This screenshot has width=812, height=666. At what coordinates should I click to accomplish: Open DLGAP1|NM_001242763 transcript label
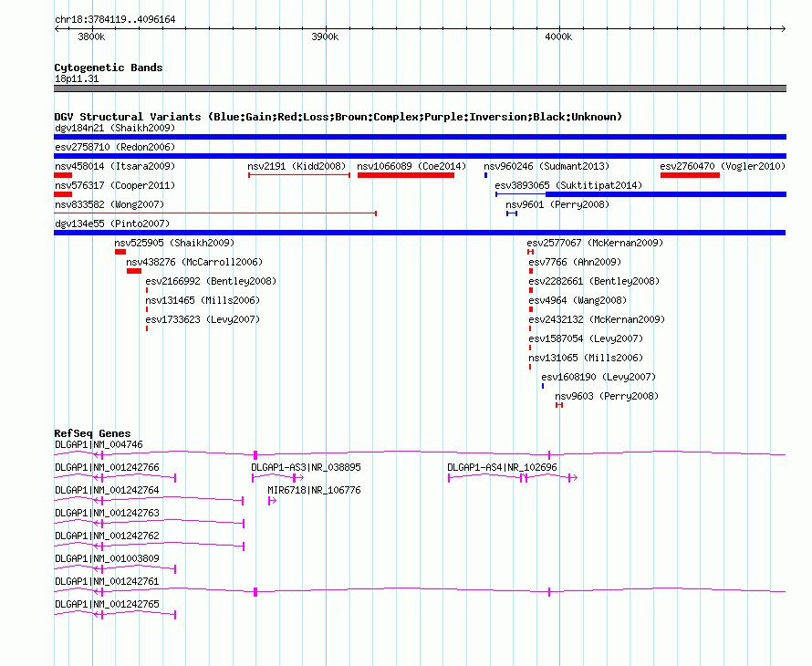[107, 514]
